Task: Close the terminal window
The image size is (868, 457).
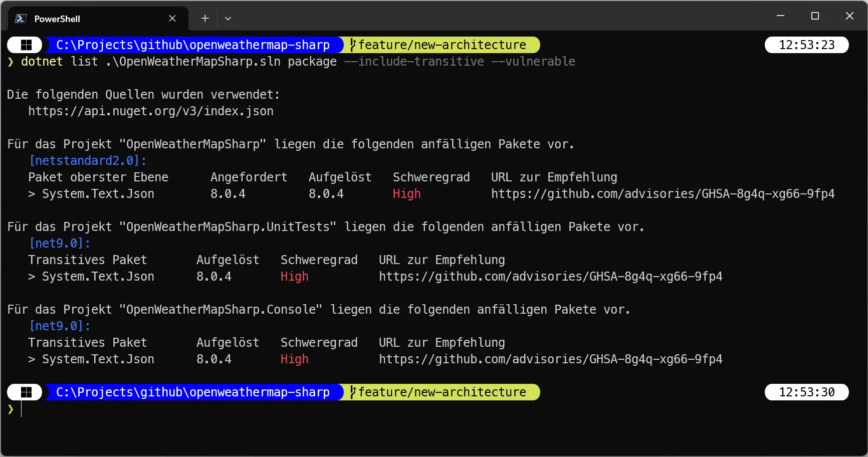Action: [849, 16]
